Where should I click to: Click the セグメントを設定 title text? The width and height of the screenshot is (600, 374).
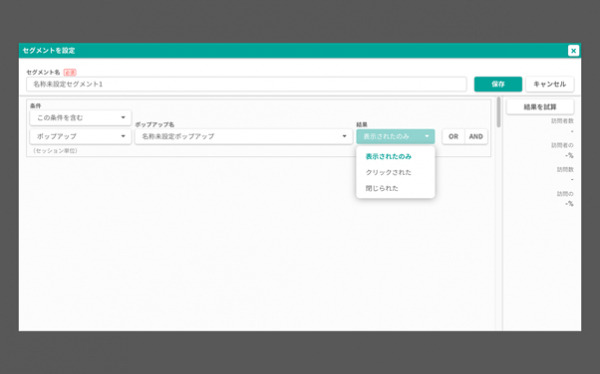(x=49, y=51)
